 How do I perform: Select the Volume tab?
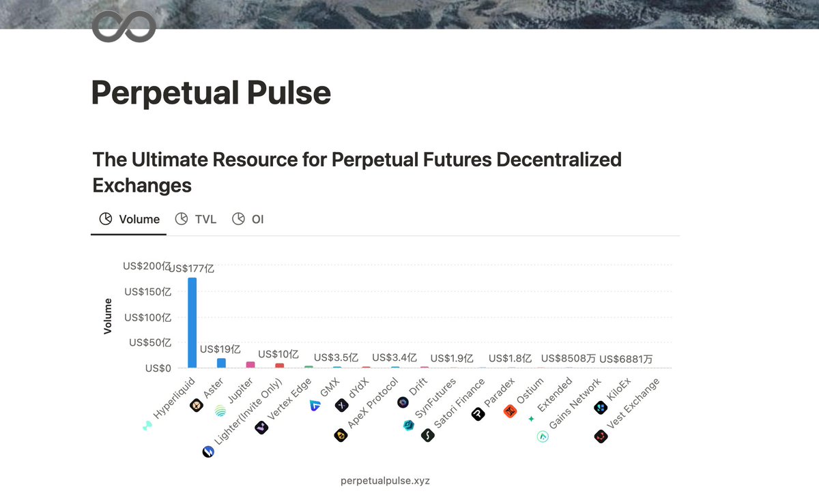129,219
